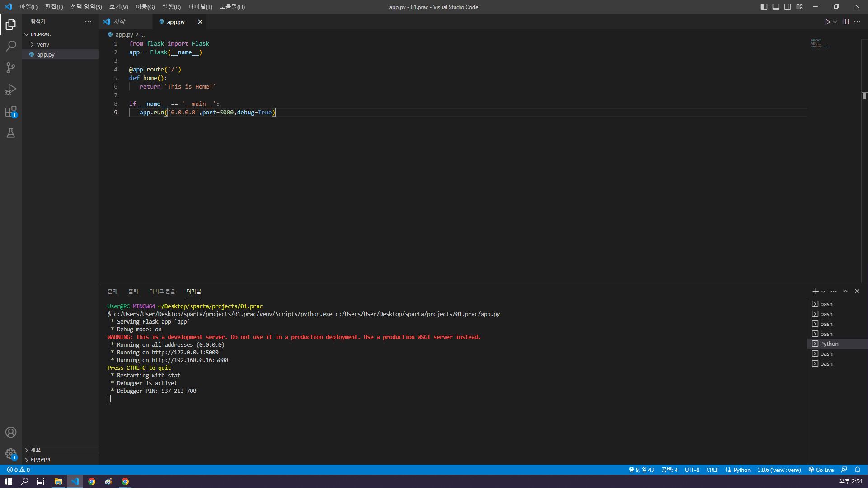Open Task View on the taskbar
Screen dimensions: 868x490
41,482
